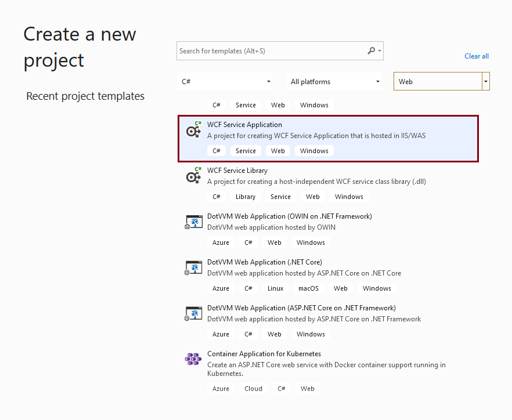Click the Library tag under WCF Service Library

pyautogui.click(x=246, y=196)
